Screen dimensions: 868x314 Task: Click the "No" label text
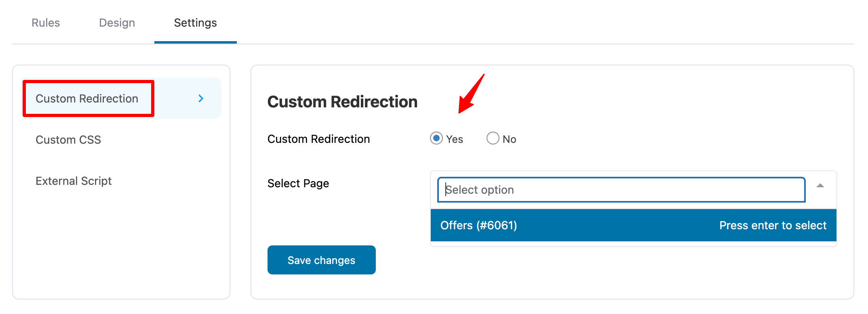coord(509,139)
